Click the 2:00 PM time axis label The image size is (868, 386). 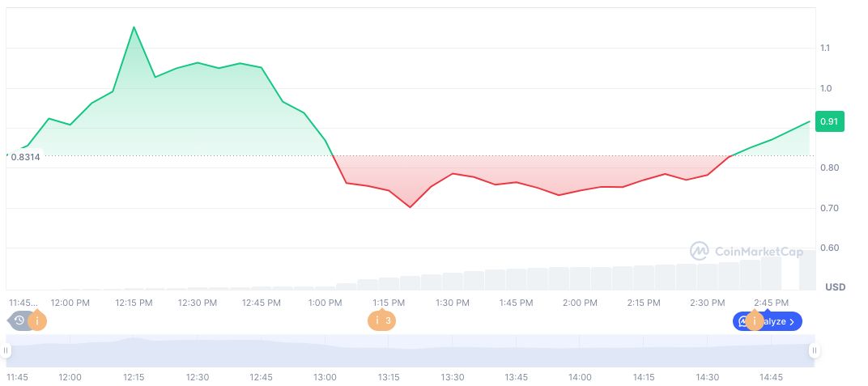tap(580, 303)
